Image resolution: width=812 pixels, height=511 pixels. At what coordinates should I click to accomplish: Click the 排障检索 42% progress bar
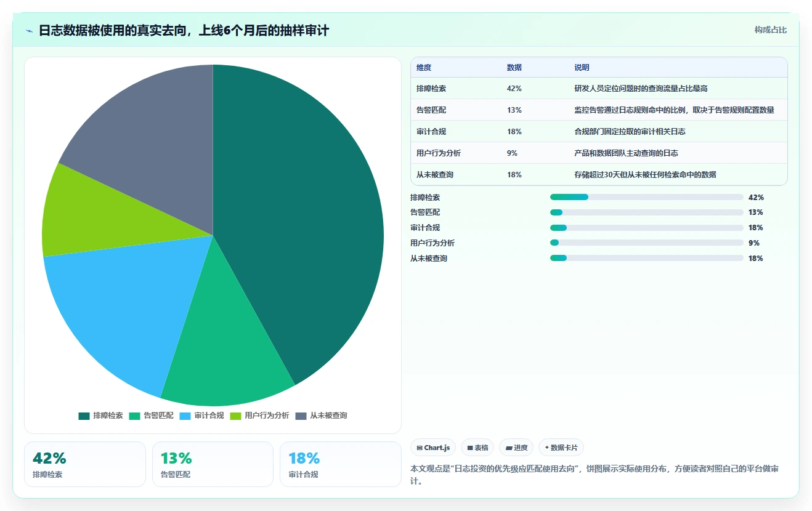pos(646,197)
